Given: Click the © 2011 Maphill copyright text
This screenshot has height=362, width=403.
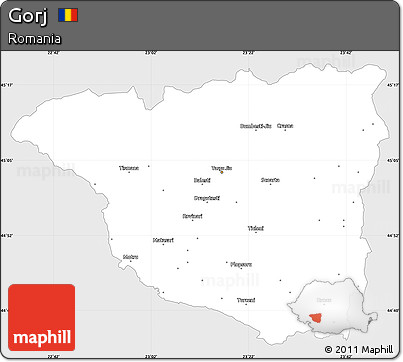Looking at the screenshot, I should click(359, 349).
